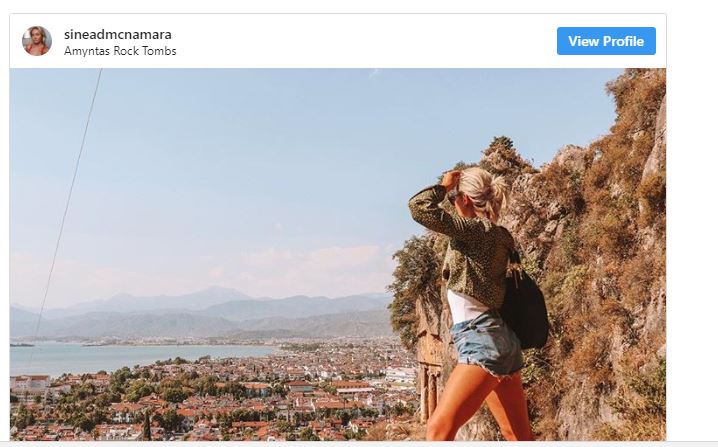Image resolution: width=718 pixels, height=447 pixels.
Task: Click the sineadmcnamara profile avatar
Action: pyautogui.click(x=37, y=41)
